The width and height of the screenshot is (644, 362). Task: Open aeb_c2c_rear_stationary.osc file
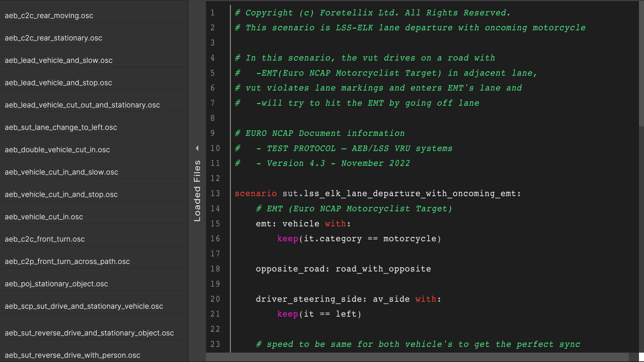tap(53, 38)
